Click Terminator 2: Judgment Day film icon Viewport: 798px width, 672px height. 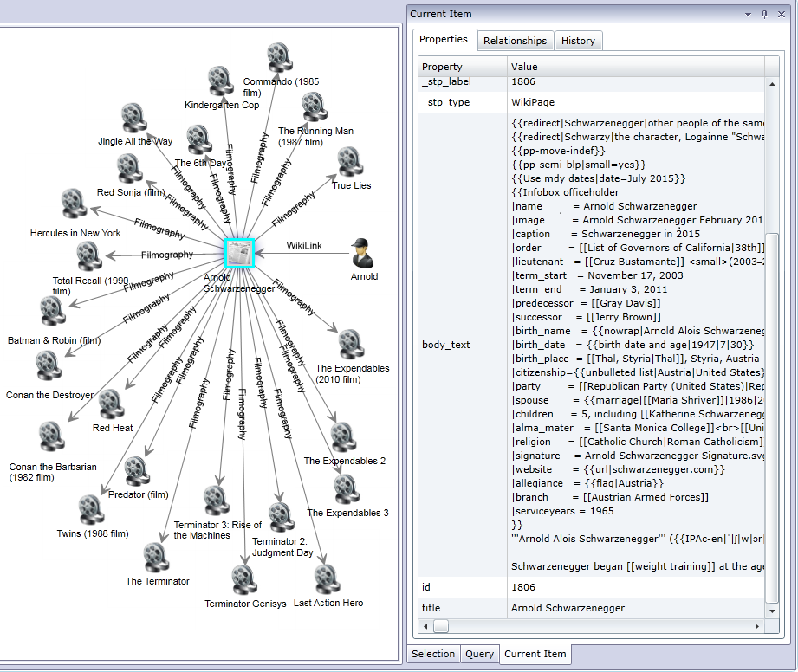pos(281,517)
